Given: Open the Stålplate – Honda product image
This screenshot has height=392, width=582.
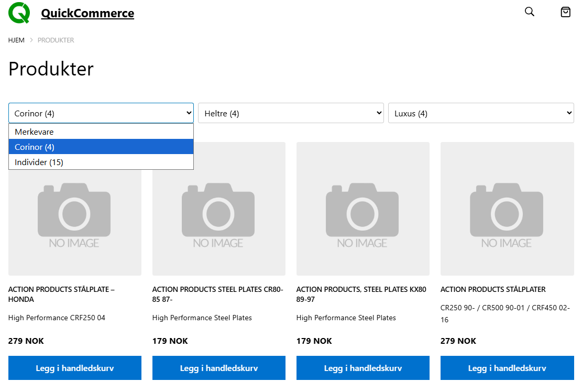Looking at the screenshot, I should 74,223.
